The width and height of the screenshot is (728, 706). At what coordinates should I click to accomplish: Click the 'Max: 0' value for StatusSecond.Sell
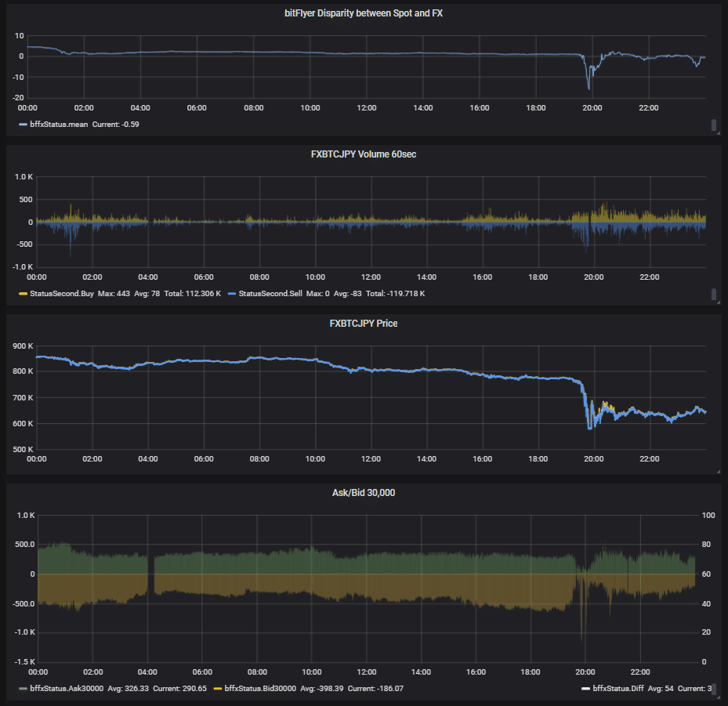(x=317, y=294)
